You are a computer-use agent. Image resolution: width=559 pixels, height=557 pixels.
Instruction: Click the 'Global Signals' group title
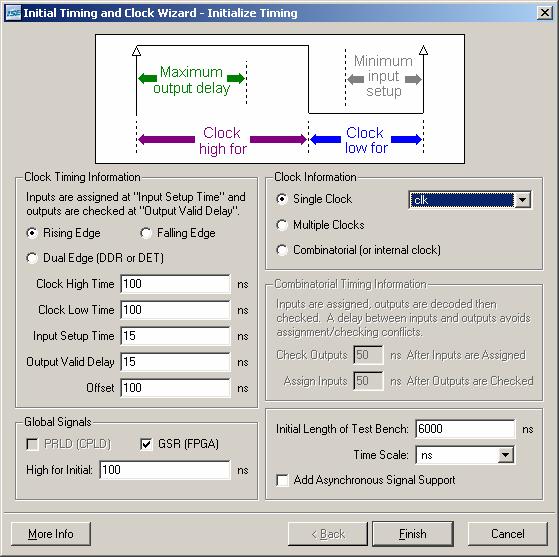pos(58,422)
